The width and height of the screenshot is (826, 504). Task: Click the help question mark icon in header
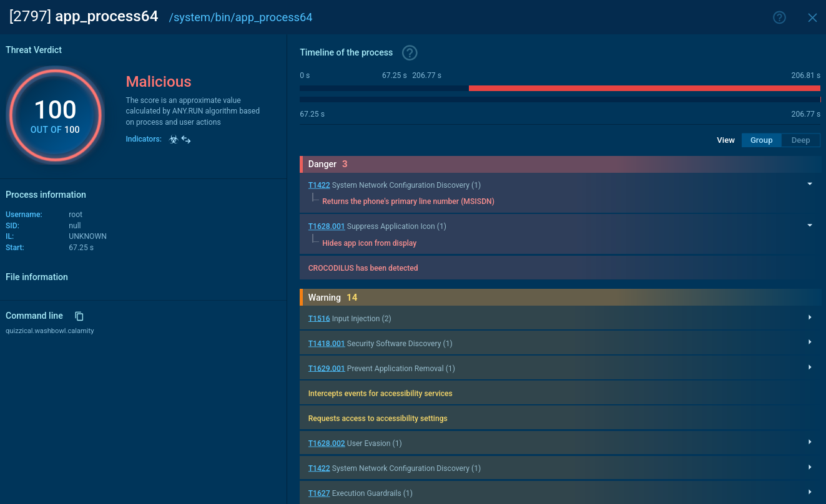pyautogui.click(x=779, y=17)
